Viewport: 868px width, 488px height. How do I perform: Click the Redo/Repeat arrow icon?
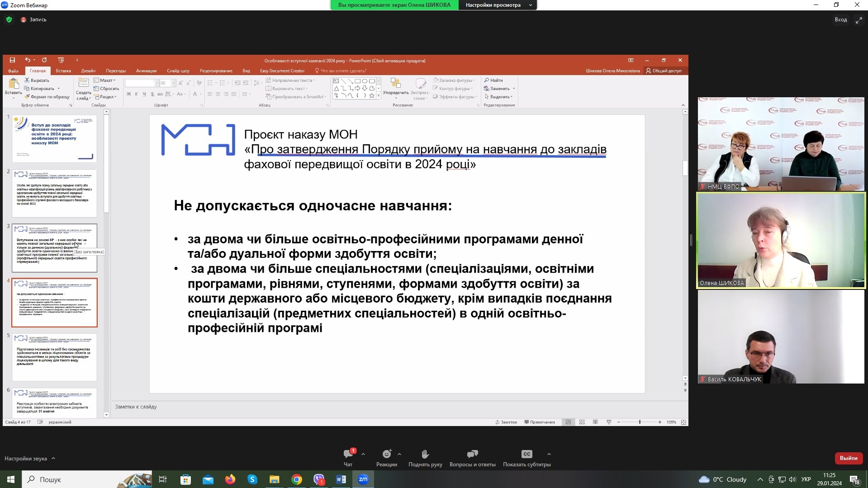(x=44, y=60)
